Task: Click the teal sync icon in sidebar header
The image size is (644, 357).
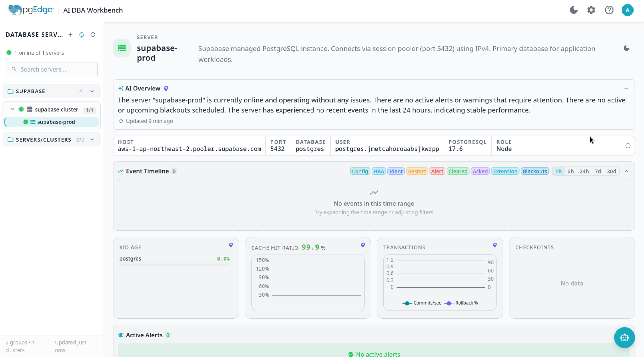Action: tap(82, 35)
